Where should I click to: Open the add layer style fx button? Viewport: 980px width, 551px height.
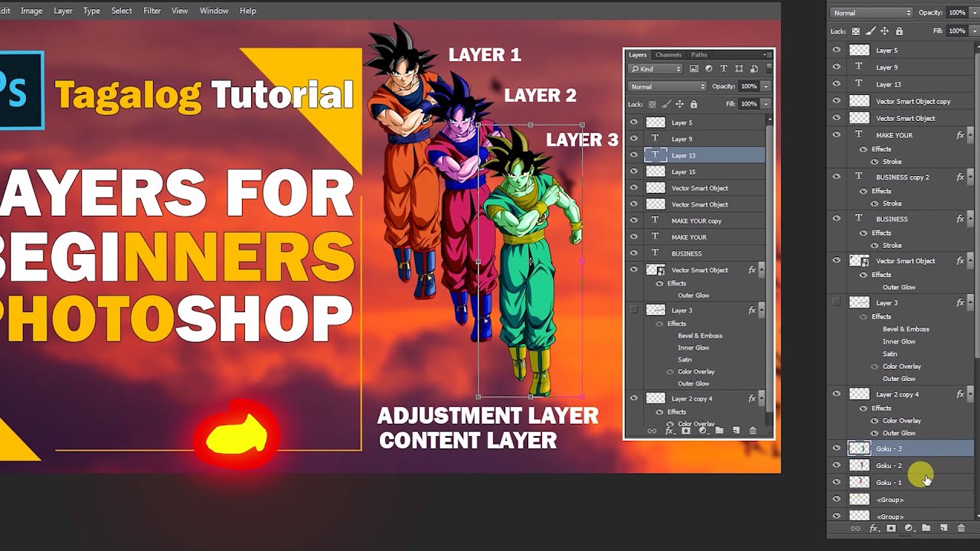tap(874, 528)
